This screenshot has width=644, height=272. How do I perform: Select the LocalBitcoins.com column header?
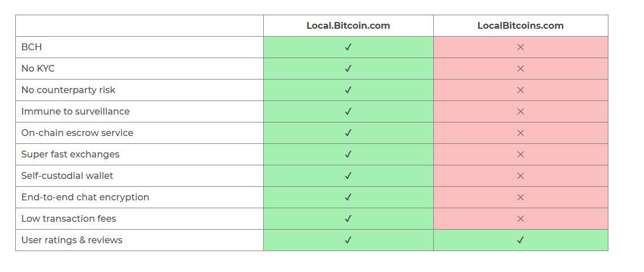(x=520, y=25)
